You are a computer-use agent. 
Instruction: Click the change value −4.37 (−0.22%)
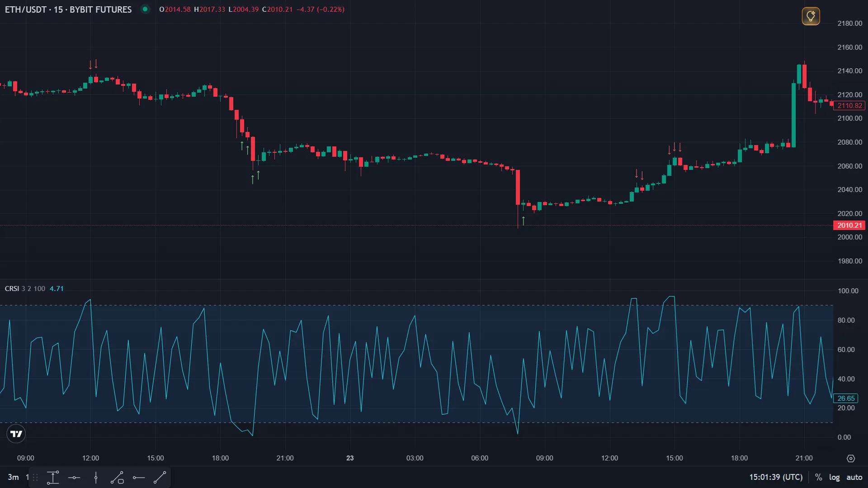[x=321, y=9]
